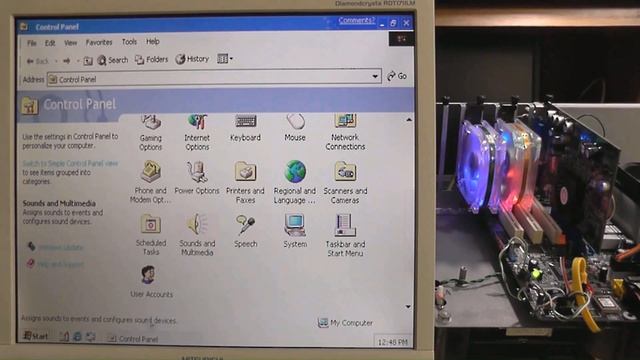Click the Control Panel title bar icon
The width and height of the screenshot is (640, 360).
24,27
